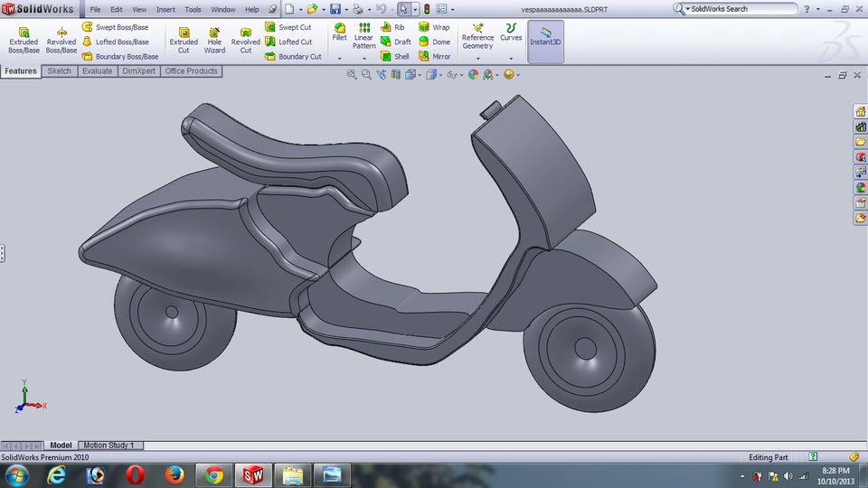Select the Boundary Cut tool
Image resolution: width=868 pixels, height=488 pixels.
(293, 56)
